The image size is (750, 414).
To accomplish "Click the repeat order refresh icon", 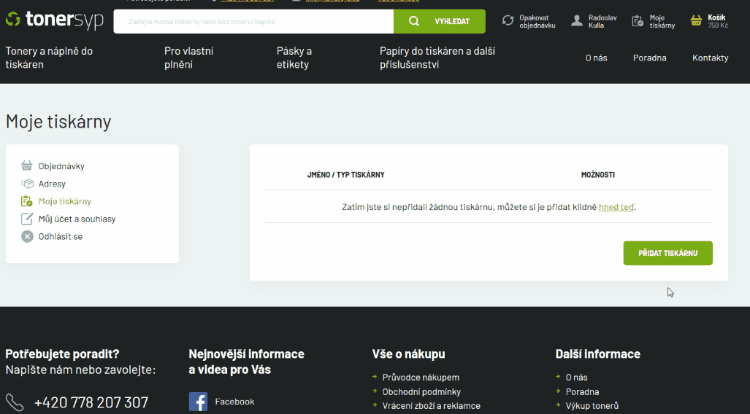I will 508,21.
